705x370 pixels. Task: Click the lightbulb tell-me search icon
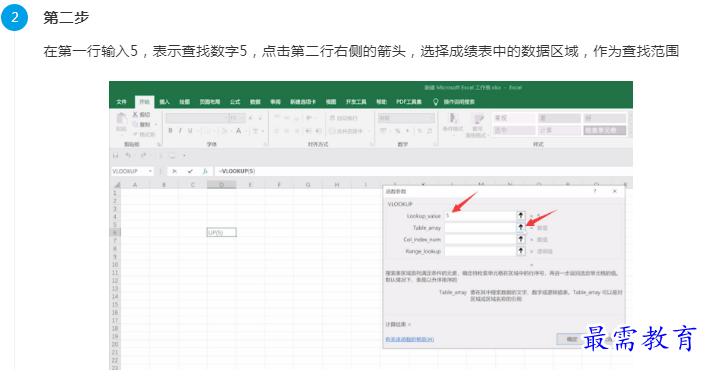pyautogui.click(x=435, y=102)
